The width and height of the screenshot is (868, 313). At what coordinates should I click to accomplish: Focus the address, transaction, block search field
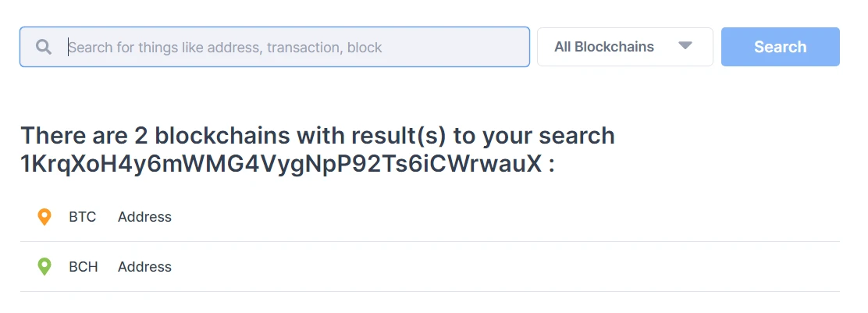[x=275, y=47]
